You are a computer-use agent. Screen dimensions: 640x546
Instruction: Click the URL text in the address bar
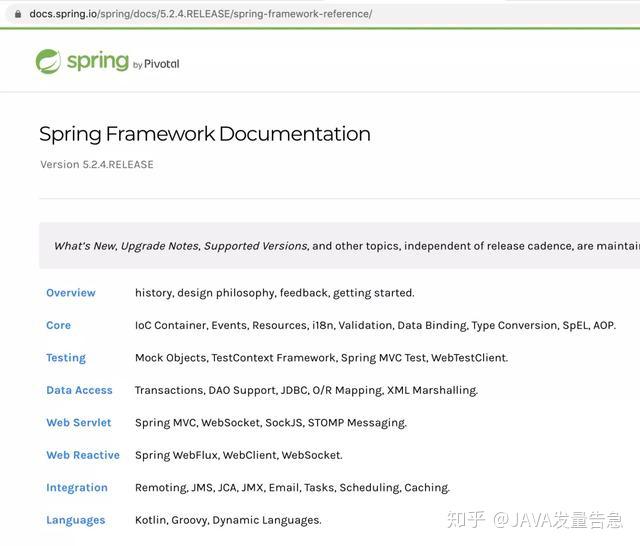click(x=200, y=14)
